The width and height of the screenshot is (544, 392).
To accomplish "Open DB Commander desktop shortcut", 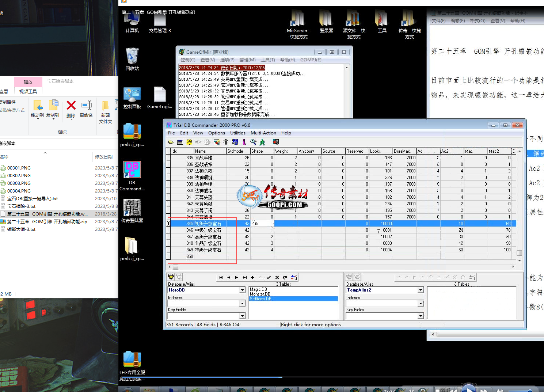I will (132, 176).
